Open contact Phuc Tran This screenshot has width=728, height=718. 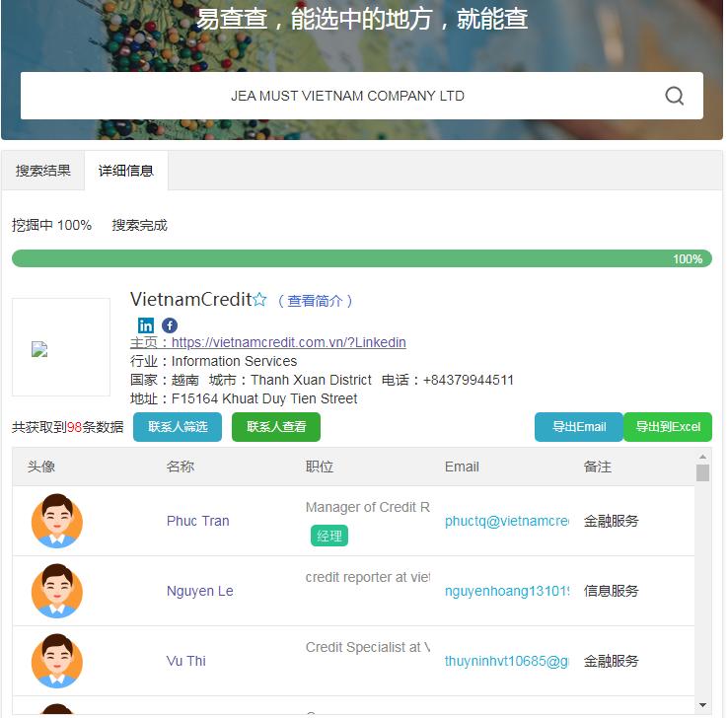click(198, 521)
